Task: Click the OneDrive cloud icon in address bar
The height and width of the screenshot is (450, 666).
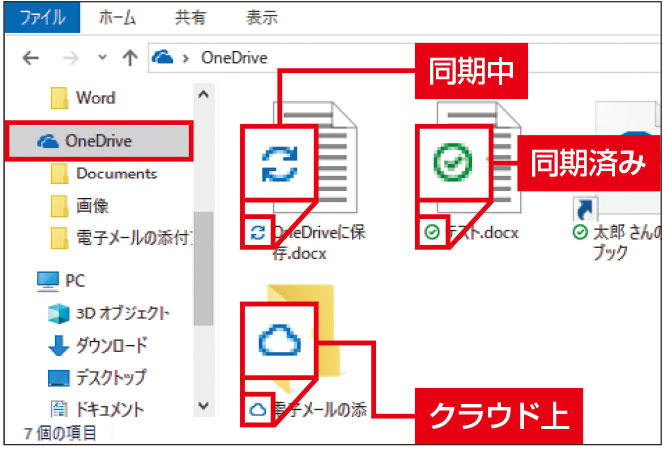Action: coord(163,57)
